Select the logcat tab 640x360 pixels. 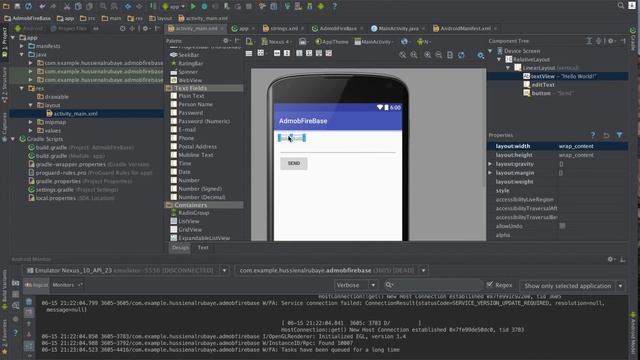(36, 285)
